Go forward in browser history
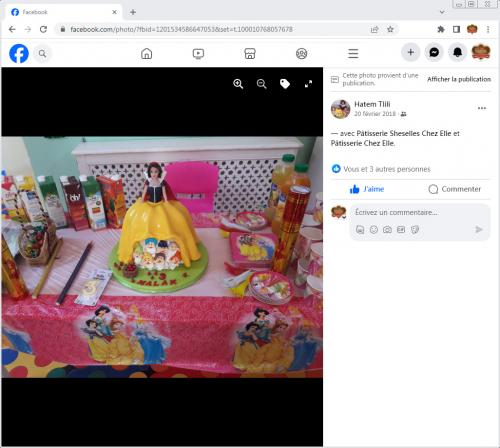The image size is (500, 448). point(28,29)
